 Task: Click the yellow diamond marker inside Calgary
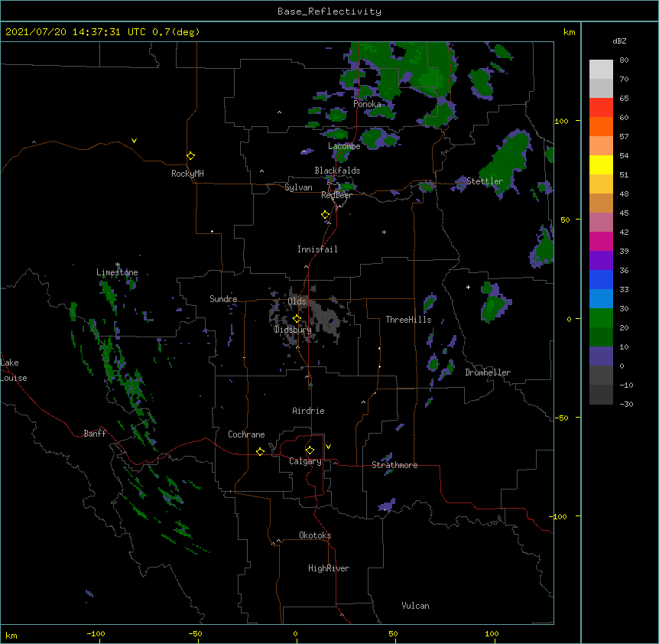pyautogui.click(x=310, y=450)
